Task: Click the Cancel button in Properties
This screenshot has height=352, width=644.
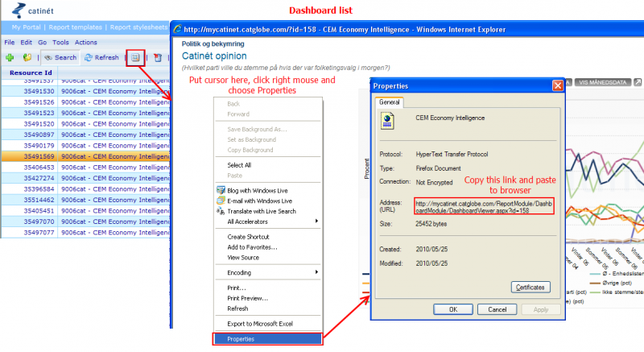Action: click(497, 309)
